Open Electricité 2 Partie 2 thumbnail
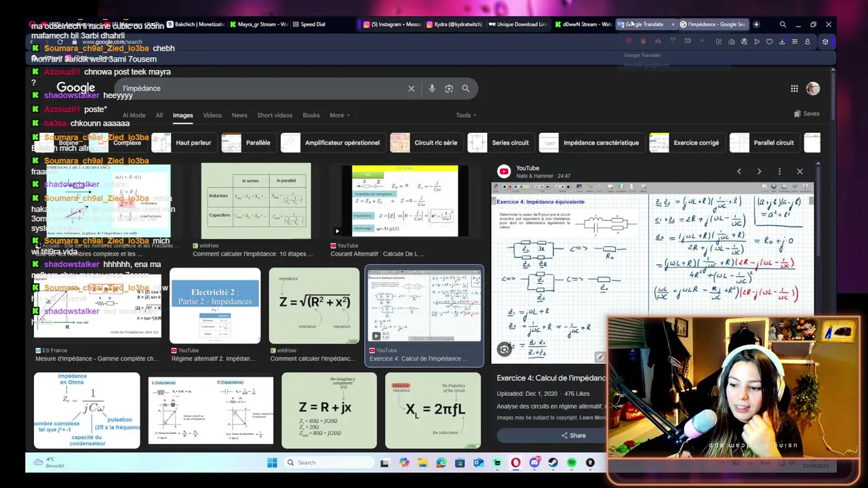The width and height of the screenshot is (868, 488). (x=215, y=306)
